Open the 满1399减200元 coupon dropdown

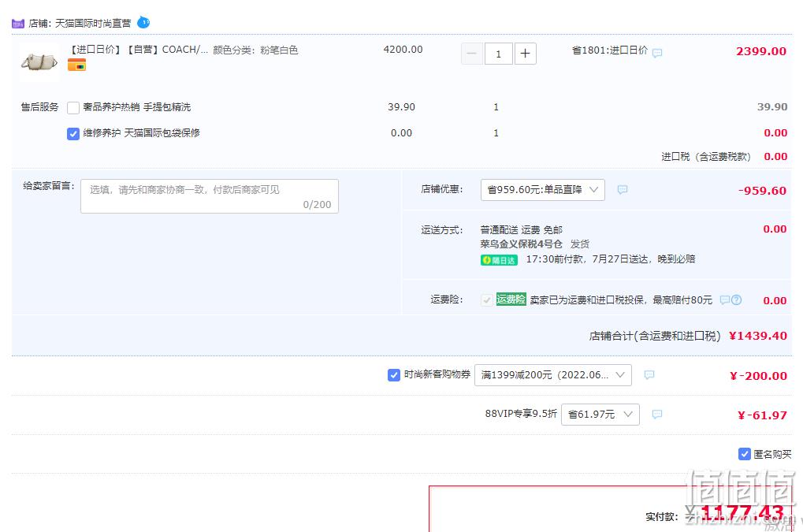(x=553, y=375)
